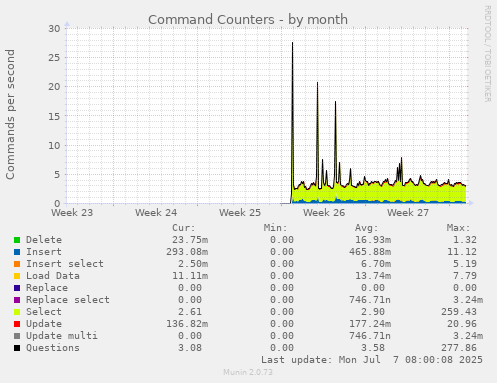Click the Replace legend label
This screenshot has height=383, width=497.
(x=47, y=288)
